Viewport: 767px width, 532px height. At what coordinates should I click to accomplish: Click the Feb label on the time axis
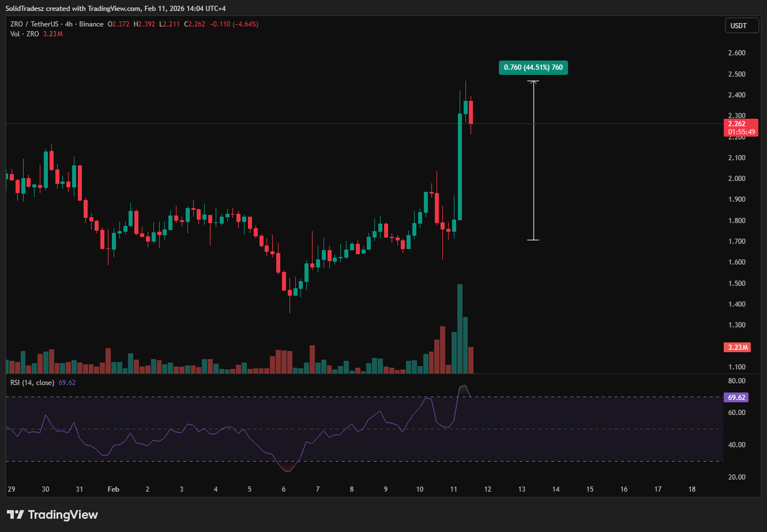coord(113,489)
